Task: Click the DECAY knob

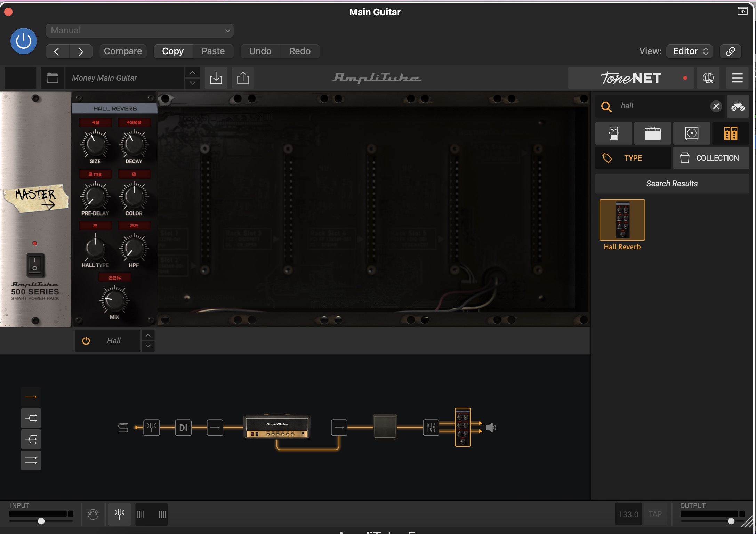Action: [x=134, y=144]
